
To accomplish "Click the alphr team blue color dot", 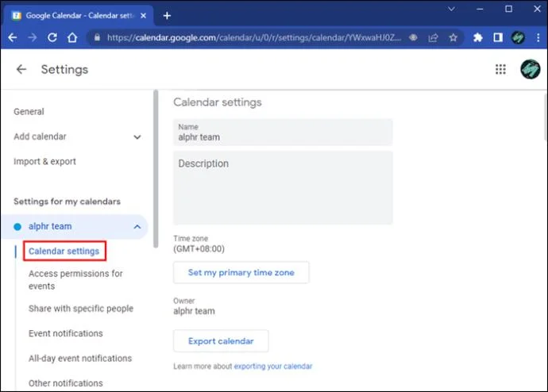I will 17,227.
